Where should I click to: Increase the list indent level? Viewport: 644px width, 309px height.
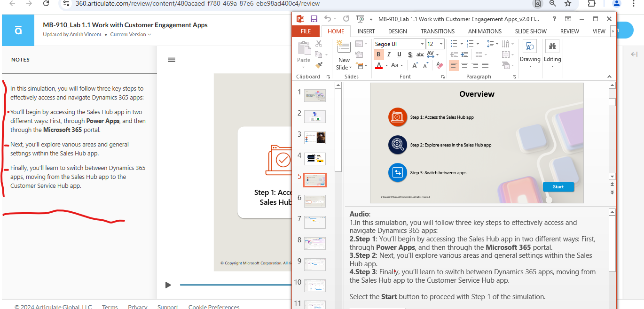464,54
